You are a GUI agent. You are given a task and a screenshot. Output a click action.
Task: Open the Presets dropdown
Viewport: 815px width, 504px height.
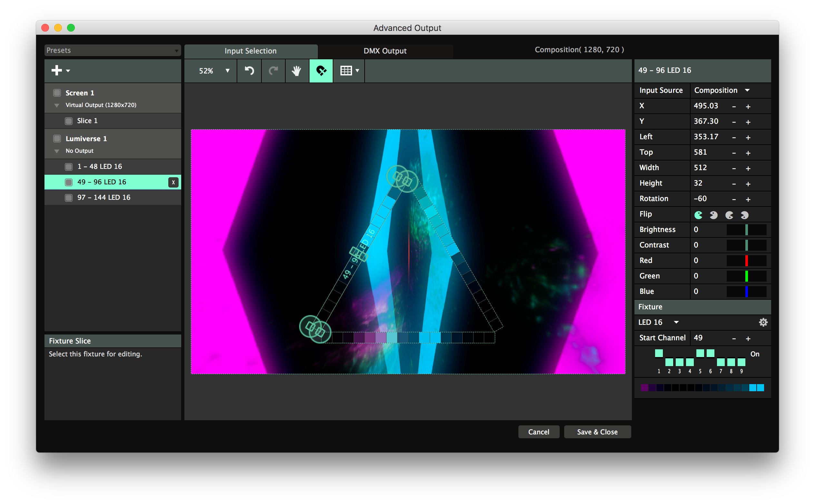click(x=113, y=50)
